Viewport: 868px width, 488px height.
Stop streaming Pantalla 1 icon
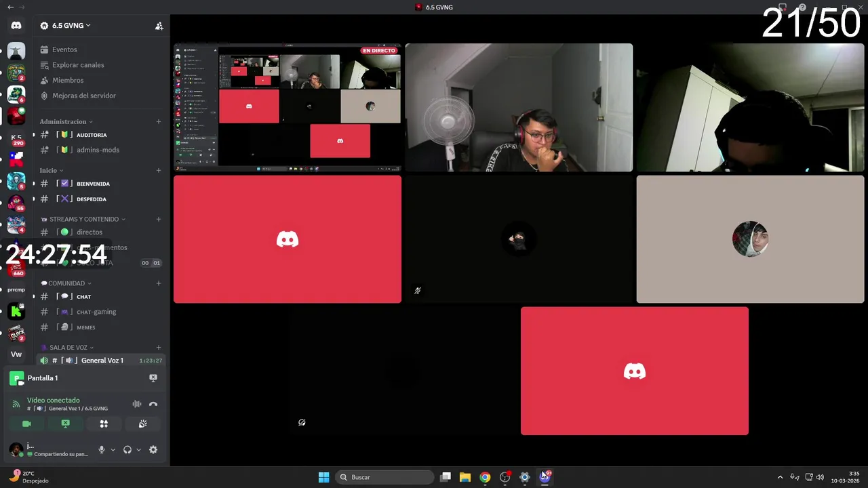(153, 378)
